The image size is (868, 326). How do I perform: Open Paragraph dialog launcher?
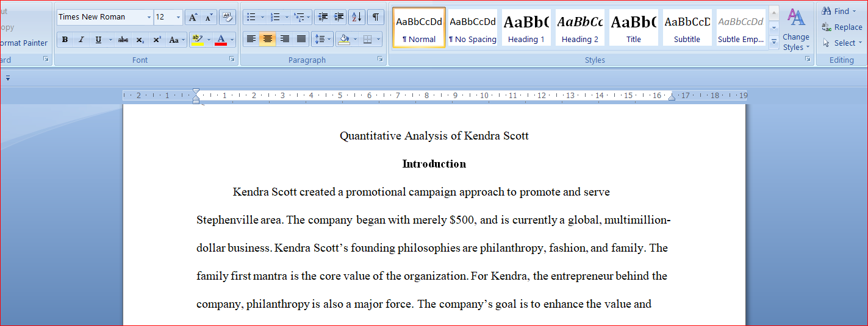coord(380,59)
